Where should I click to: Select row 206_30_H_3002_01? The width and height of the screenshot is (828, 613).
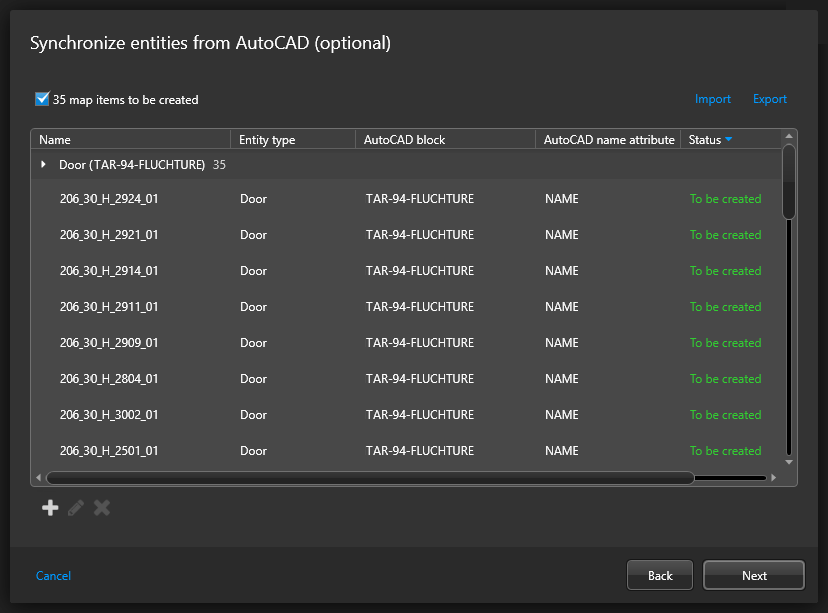click(x=109, y=415)
